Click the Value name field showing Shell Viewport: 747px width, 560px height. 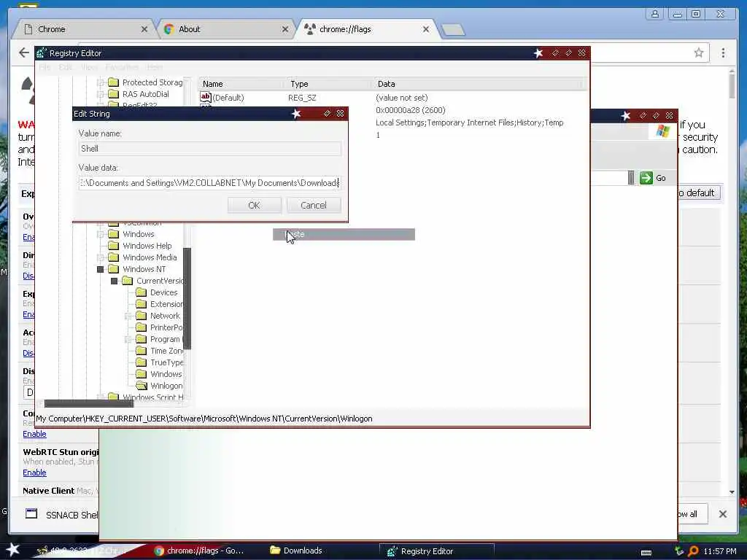[209, 149]
